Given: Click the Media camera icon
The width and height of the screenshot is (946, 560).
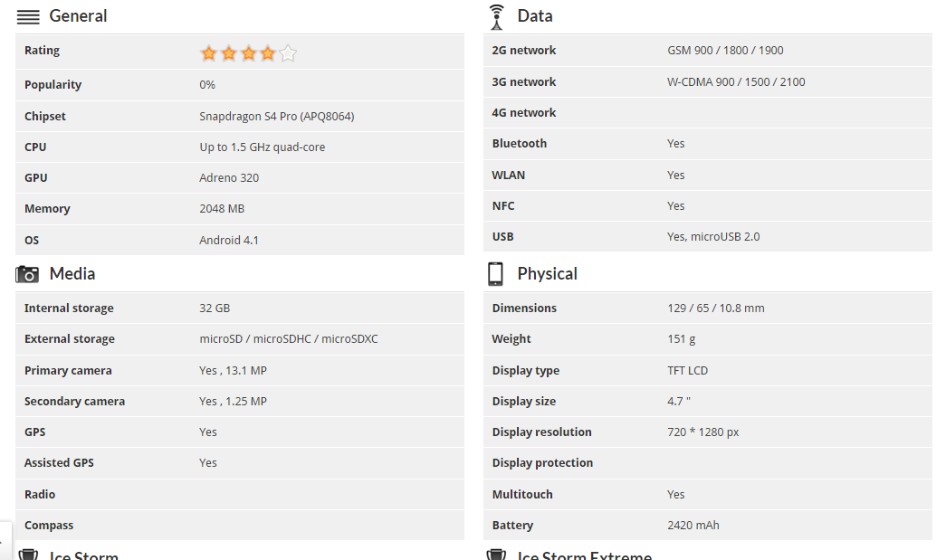Looking at the screenshot, I should pos(28,274).
